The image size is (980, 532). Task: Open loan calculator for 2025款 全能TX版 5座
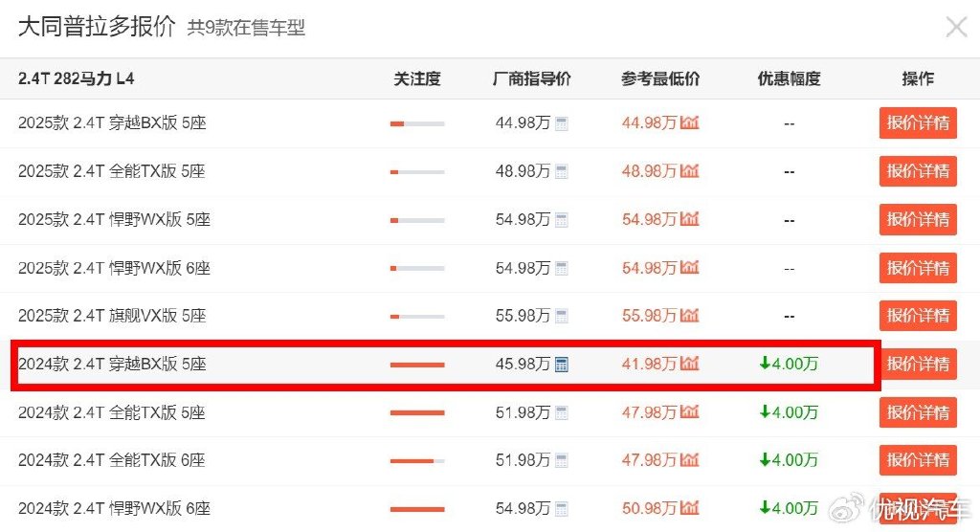561,172
